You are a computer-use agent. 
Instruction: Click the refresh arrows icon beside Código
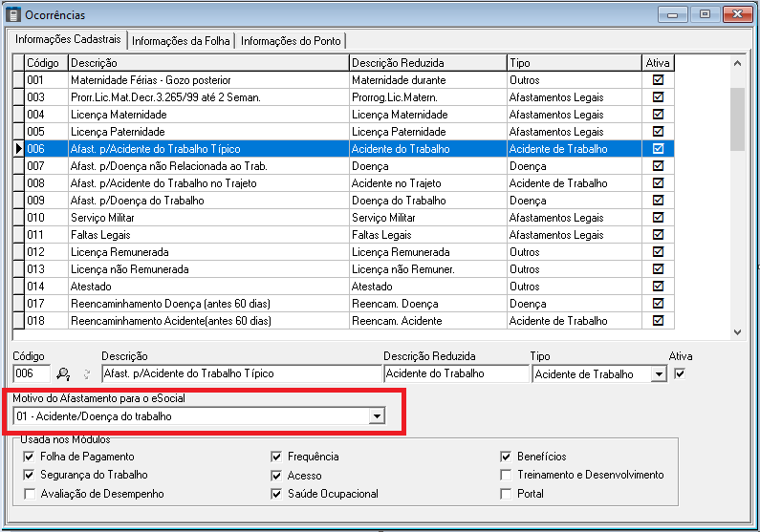point(86,374)
